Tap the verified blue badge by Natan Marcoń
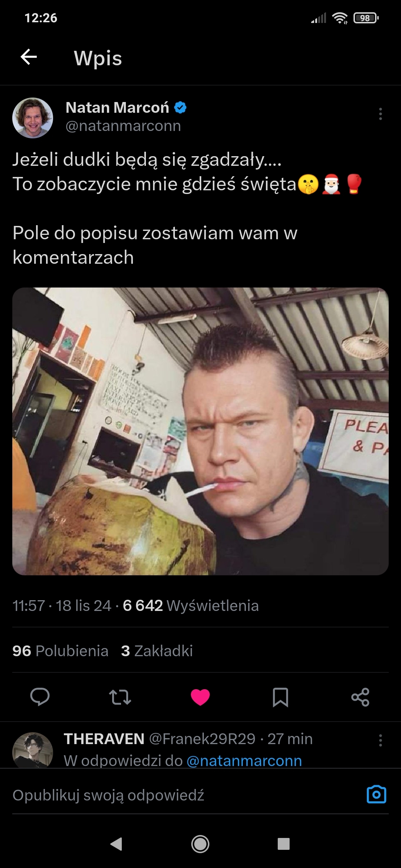Image resolution: width=401 pixels, height=868 pixels. pos(180,108)
